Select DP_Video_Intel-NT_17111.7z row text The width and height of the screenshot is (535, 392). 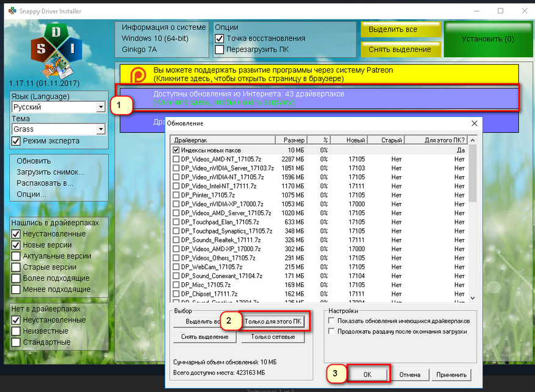[x=219, y=186]
